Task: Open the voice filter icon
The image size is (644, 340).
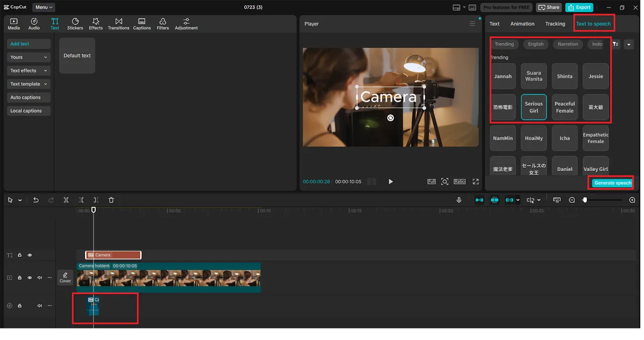Action: click(616, 44)
